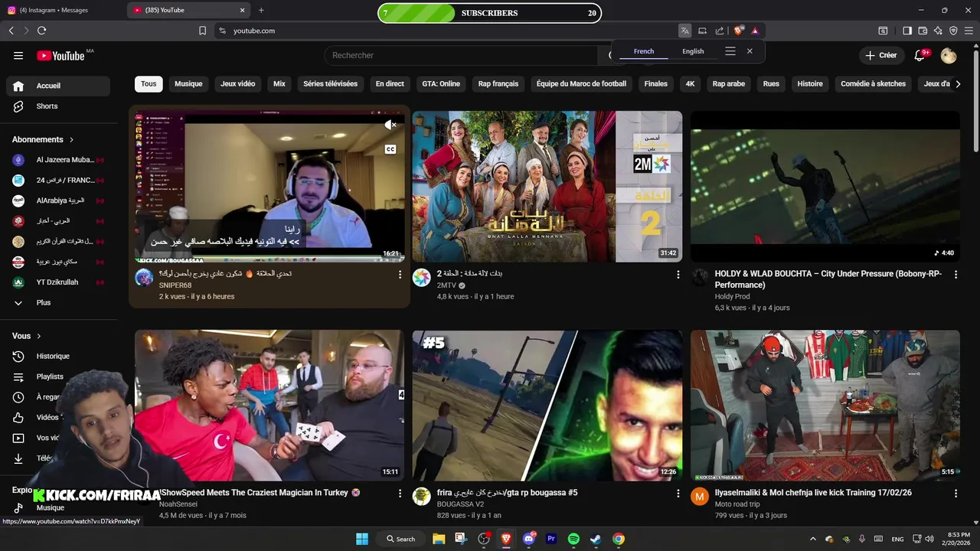This screenshot has width=980, height=551.
Task: Show more filter chips with the right arrow
Action: 958,84
